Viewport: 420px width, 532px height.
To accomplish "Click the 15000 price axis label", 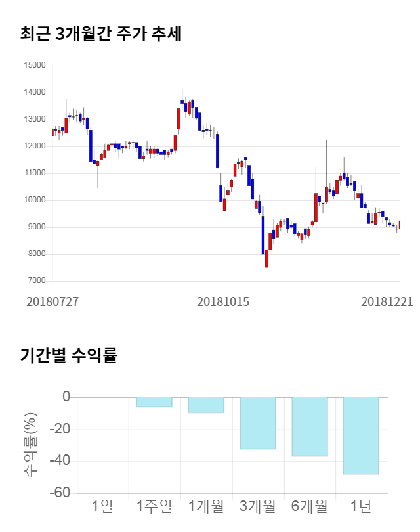I will (34, 66).
